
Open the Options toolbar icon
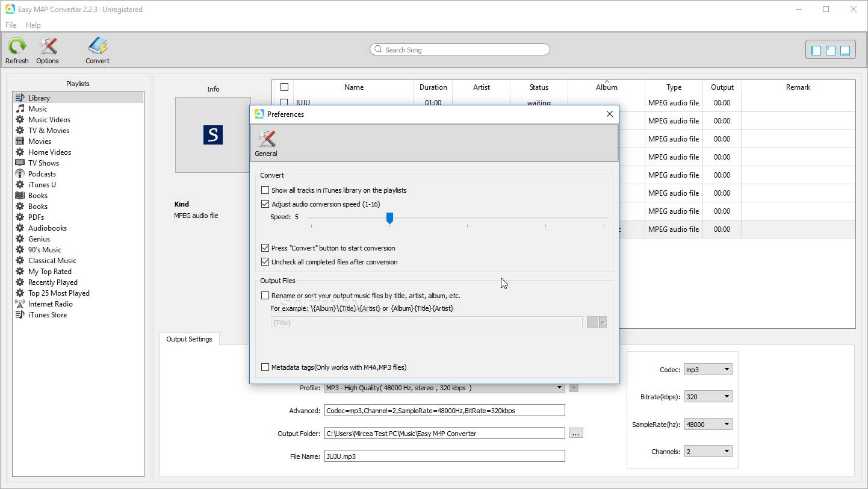point(48,51)
